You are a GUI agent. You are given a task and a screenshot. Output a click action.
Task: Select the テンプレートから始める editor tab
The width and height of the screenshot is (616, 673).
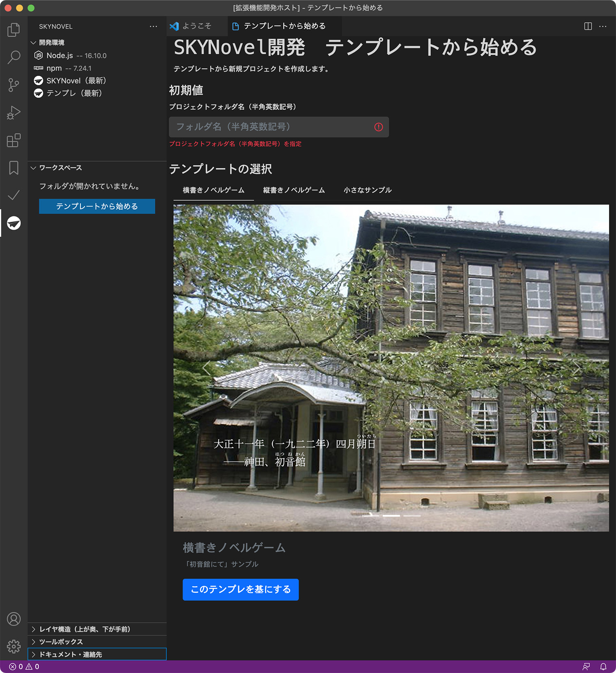coord(285,26)
